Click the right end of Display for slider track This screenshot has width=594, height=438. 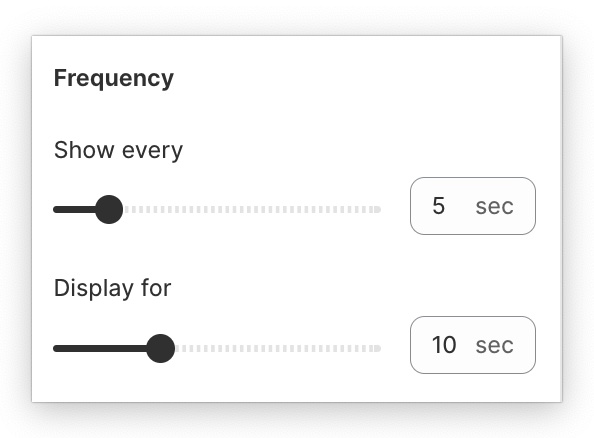[377, 349]
